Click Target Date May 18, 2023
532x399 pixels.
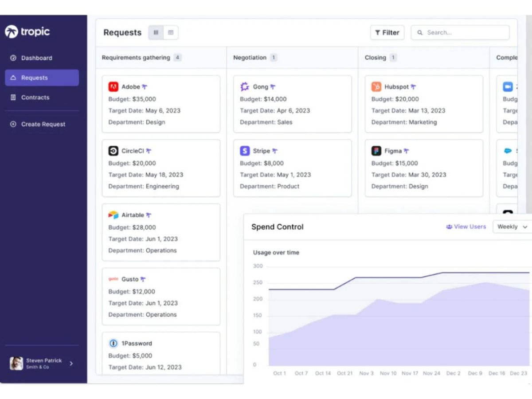tap(146, 175)
